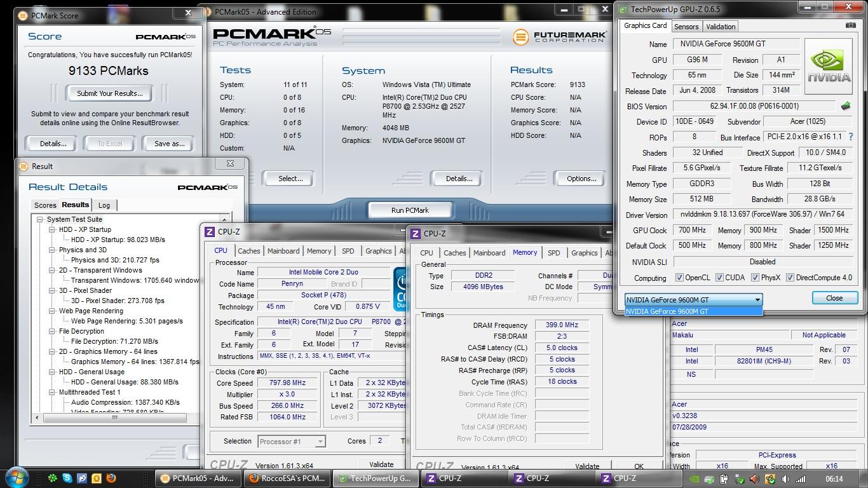The image size is (868, 488).
Task: Collapse the File Decryption node
Action: (x=52, y=331)
